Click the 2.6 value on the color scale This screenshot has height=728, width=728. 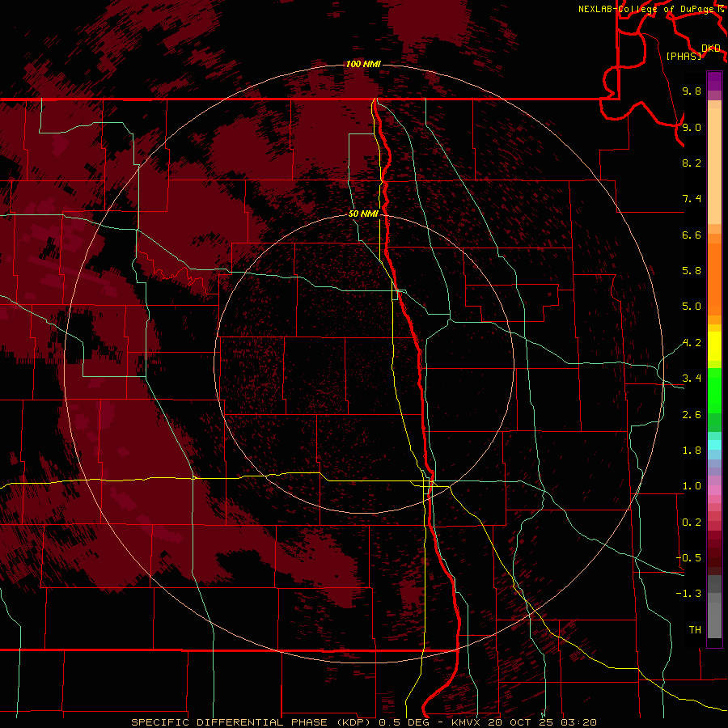click(x=692, y=415)
